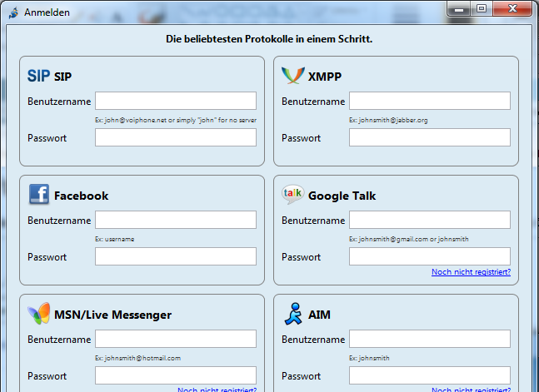Viewport: 539px width, 392px height.
Task: Focus the Facebook Passwort field
Action: click(x=176, y=256)
